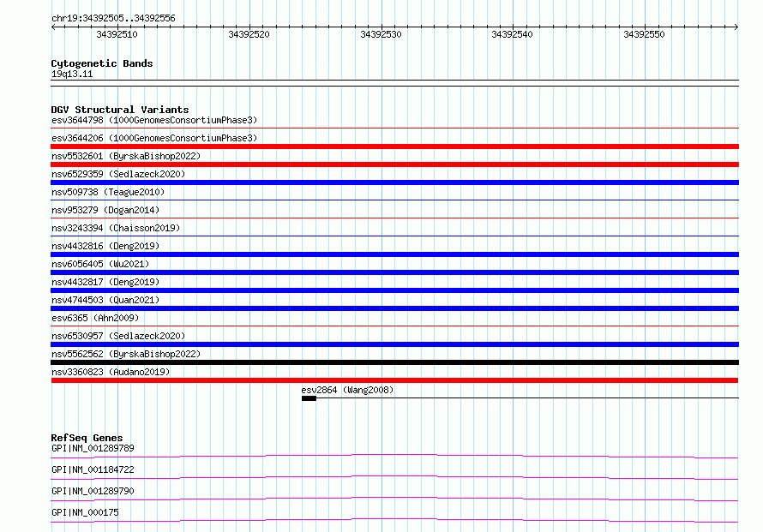Click ruler tick 34392530
Image resolution: width=763 pixels, height=532 pixels.
click(x=381, y=34)
